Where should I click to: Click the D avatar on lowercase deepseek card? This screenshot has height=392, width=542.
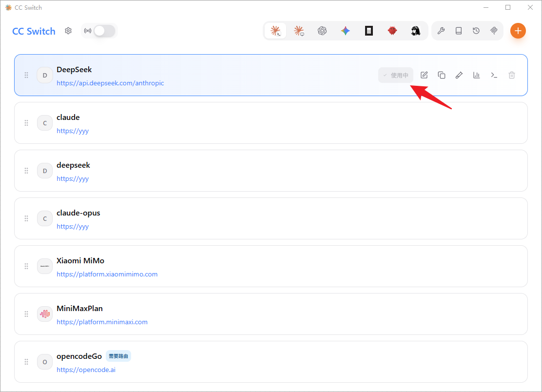pyautogui.click(x=45, y=171)
